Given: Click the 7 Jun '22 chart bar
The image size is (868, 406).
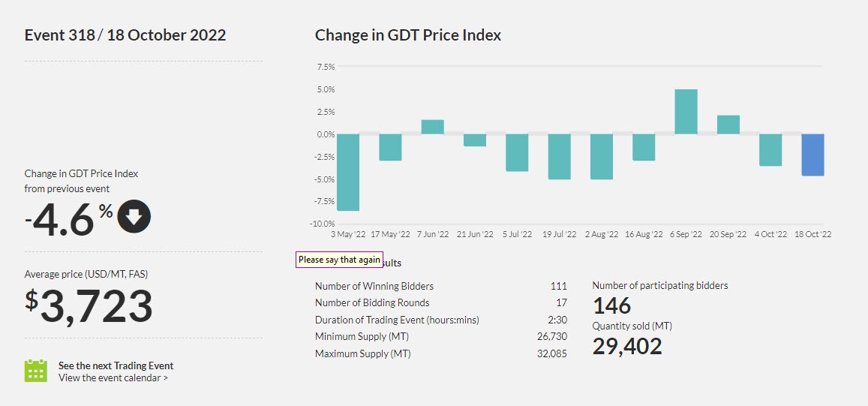Looking at the screenshot, I should [433, 127].
